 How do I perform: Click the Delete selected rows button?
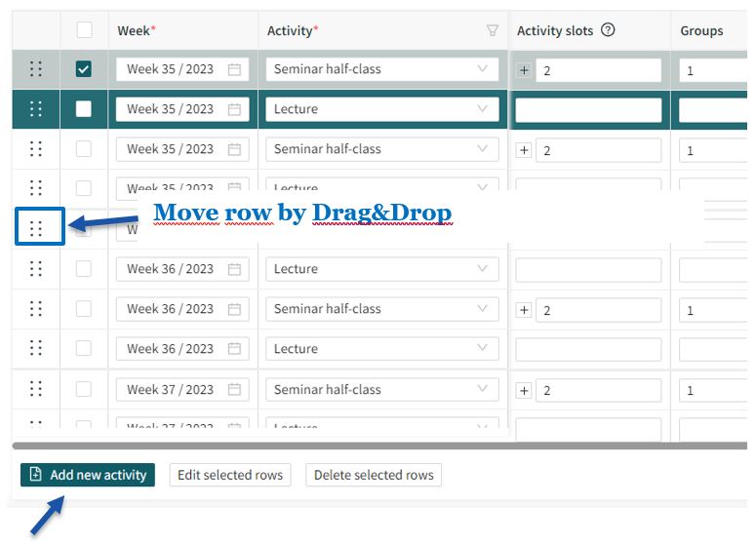point(373,475)
